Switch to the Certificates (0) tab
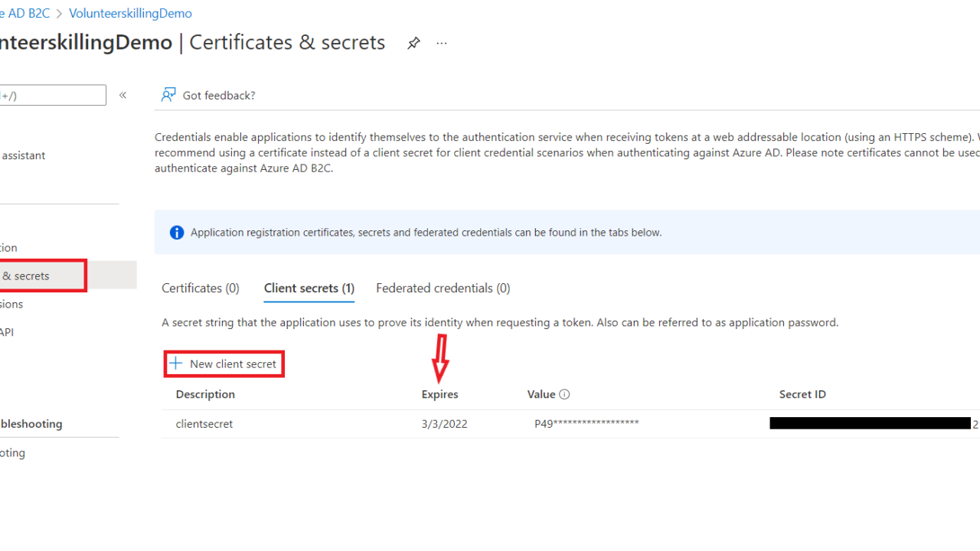 pyautogui.click(x=201, y=289)
